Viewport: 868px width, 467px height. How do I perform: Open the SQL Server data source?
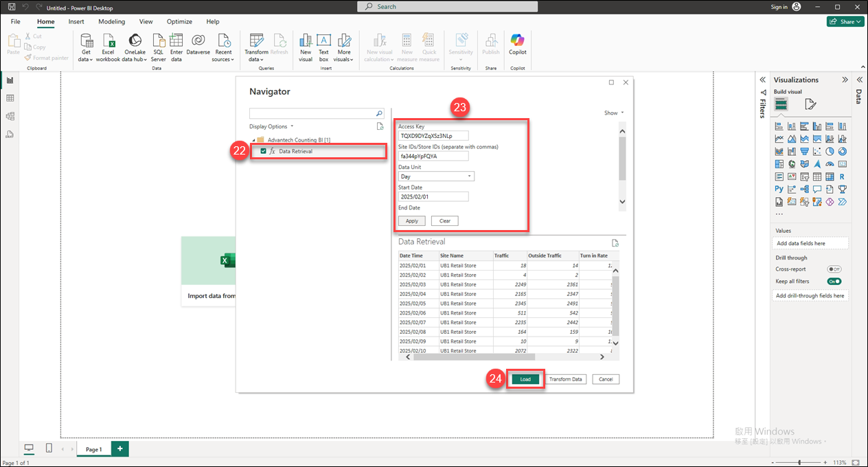click(158, 41)
